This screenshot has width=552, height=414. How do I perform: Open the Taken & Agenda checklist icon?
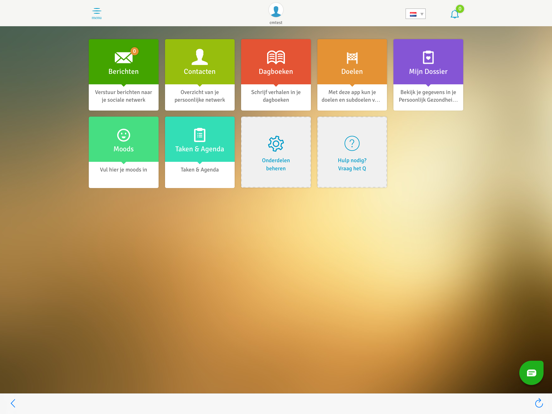pyautogui.click(x=200, y=135)
